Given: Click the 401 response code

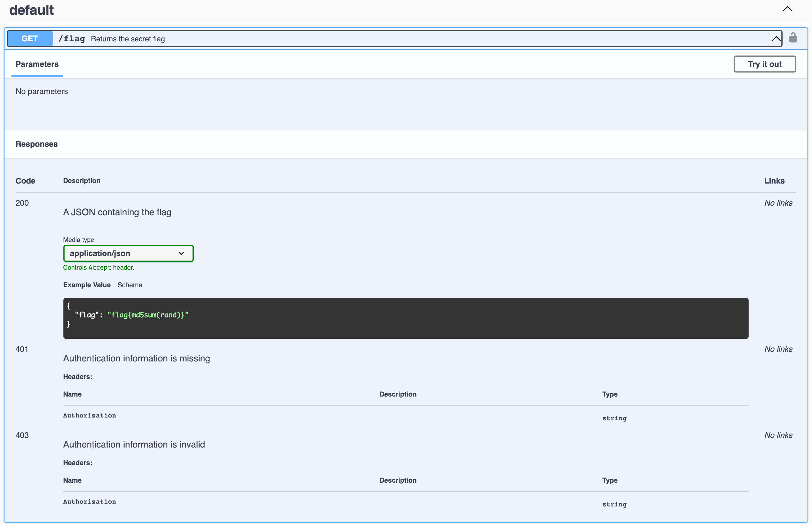Looking at the screenshot, I should point(22,349).
